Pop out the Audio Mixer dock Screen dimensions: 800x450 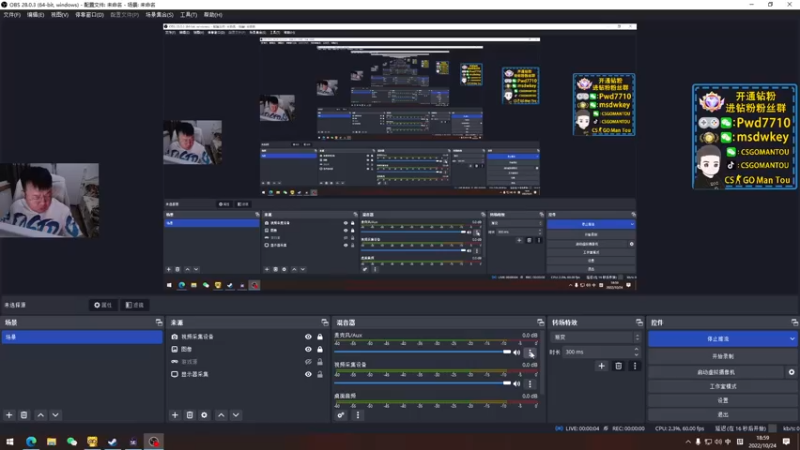coord(540,322)
